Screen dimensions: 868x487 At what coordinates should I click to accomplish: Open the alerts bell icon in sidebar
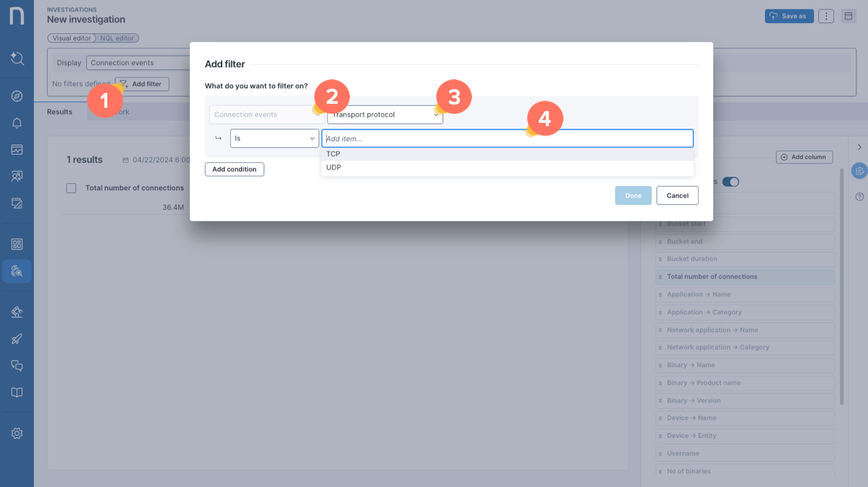point(17,123)
